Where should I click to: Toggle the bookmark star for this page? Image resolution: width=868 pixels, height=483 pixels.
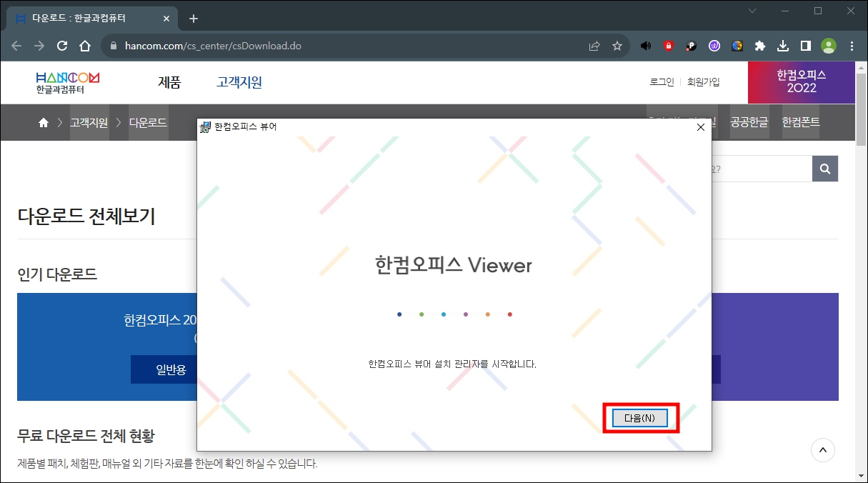point(617,45)
